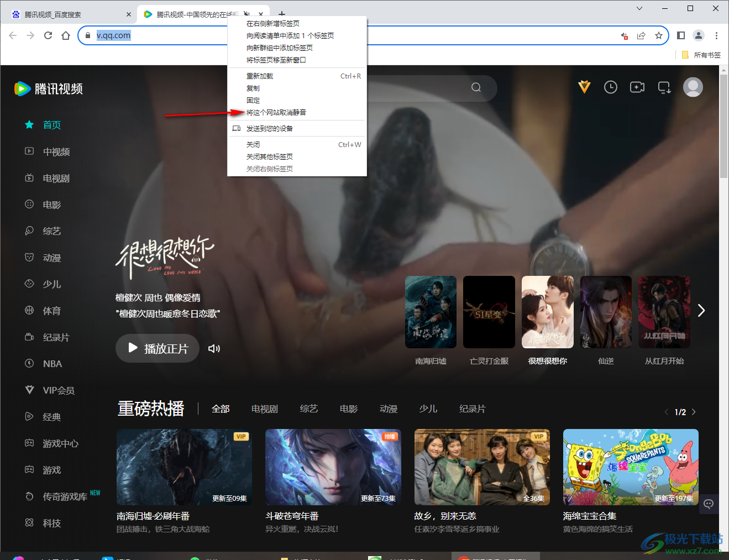The image size is (729, 560).
Task: Open Chrome profile avatar button
Action: (x=699, y=35)
